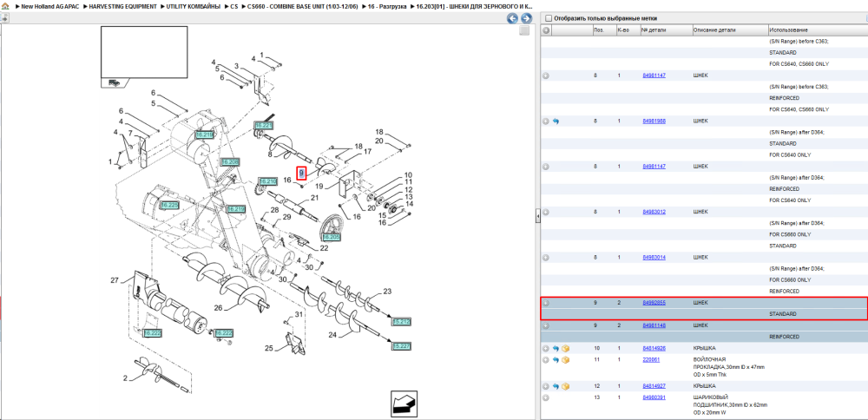
Task: Select callout number 21 in the diagram
Action: click(314, 198)
